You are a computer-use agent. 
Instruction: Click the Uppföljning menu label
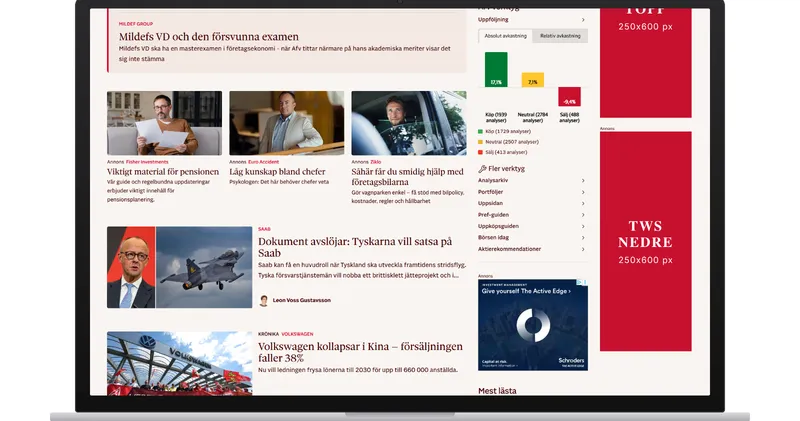493,20
